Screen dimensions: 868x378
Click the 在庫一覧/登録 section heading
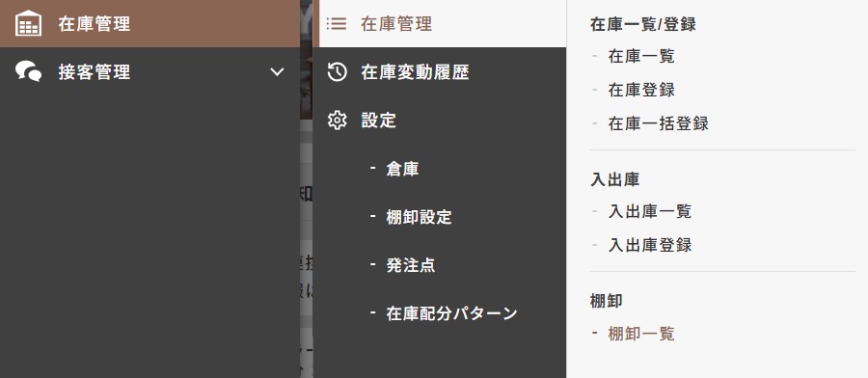(643, 24)
